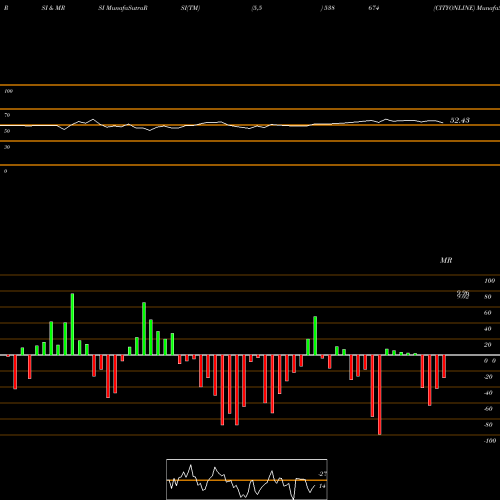This screenshot has width=500, height=500.
Task: Click the MR axis label -100
Action: (x=490, y=441)
